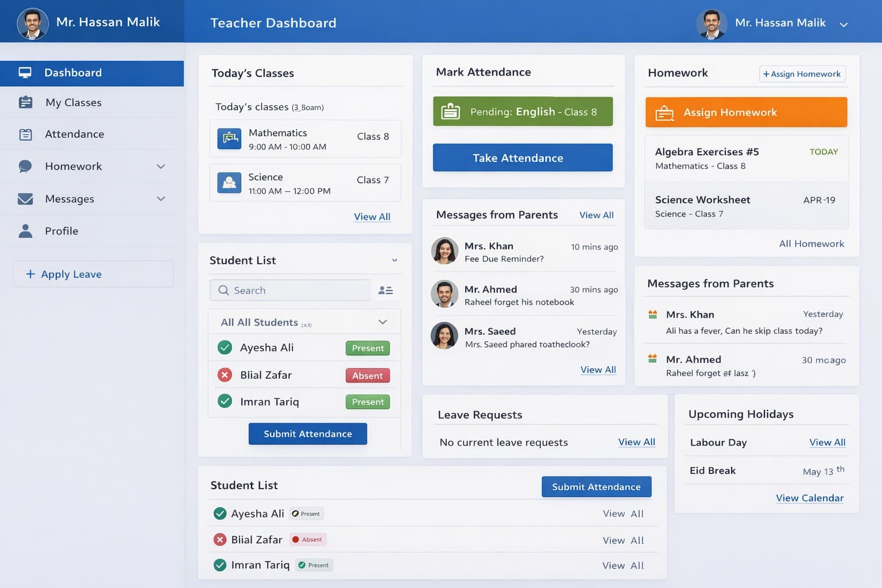
Task: Click the Attendance calendar icon in sidebar
Action: [x=25, y=134]
